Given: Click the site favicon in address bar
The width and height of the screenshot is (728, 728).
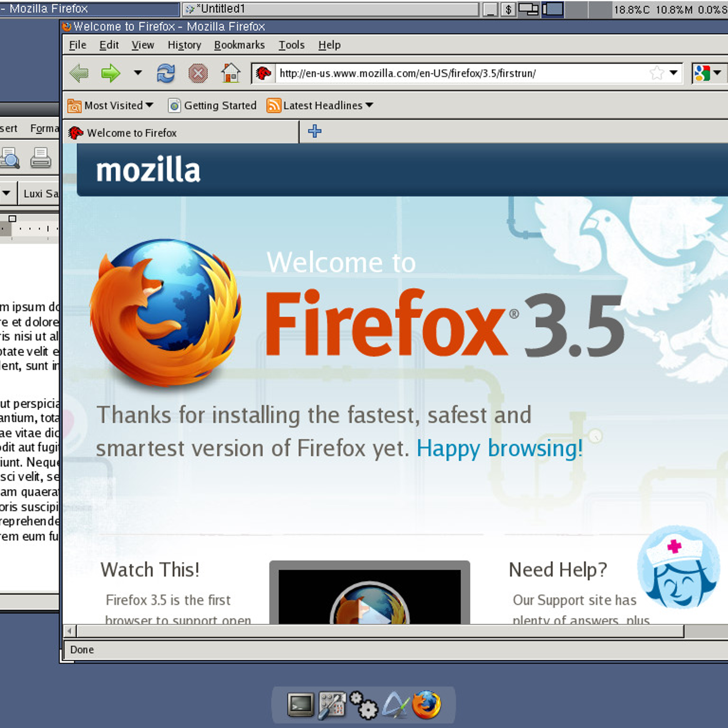Looking at the screenshot, I should 263,73.
